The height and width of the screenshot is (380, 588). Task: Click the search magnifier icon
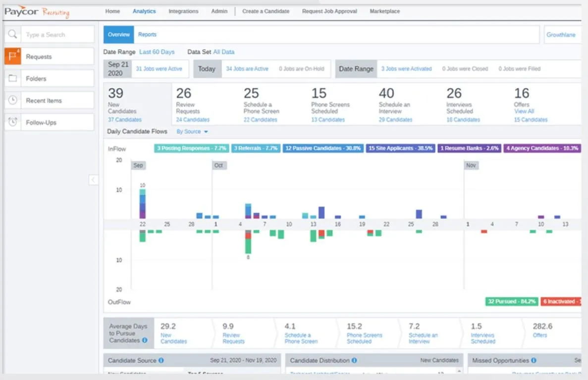tap(12, 35)
